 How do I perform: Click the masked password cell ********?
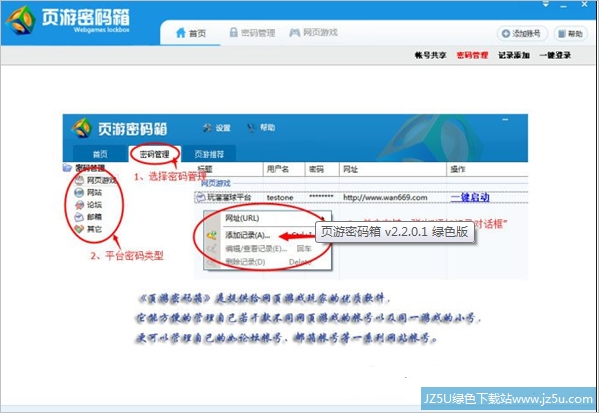[x=321, y=197]
